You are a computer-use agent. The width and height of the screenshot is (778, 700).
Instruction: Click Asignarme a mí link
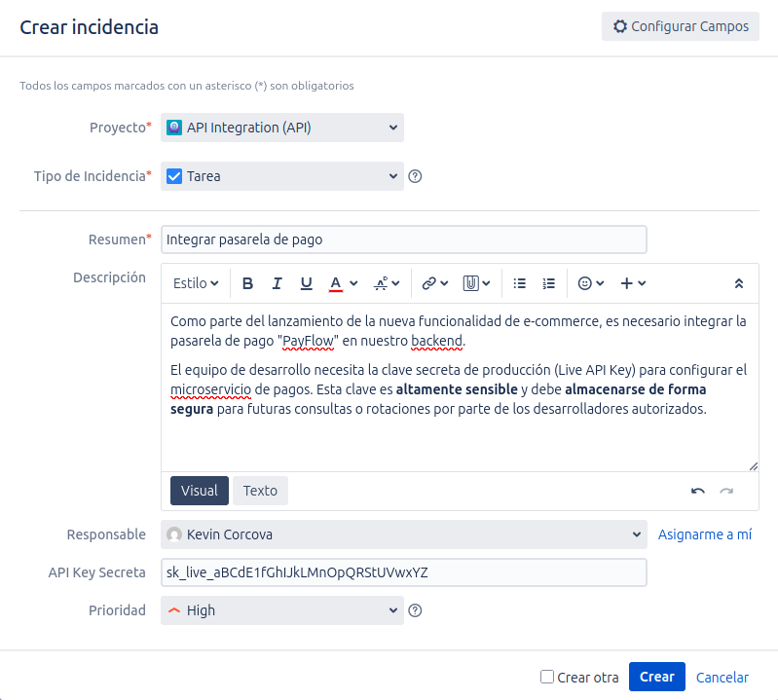click(705, 534)
